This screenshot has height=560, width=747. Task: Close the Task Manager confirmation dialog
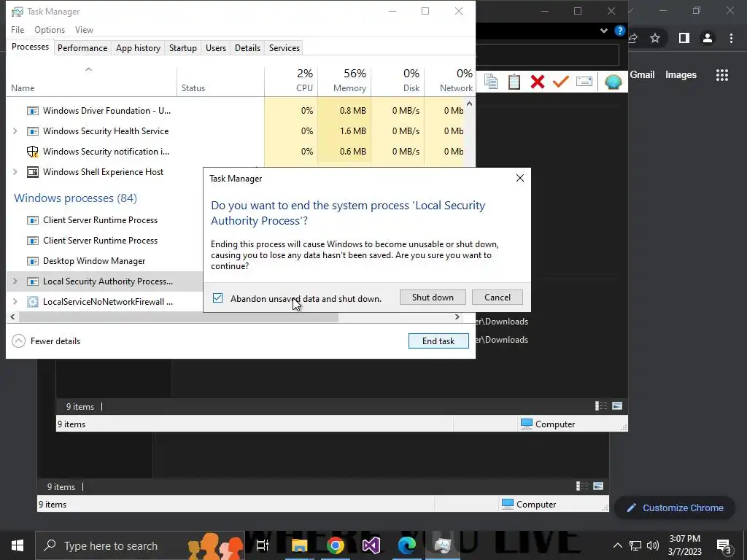(x=519, y=178)
